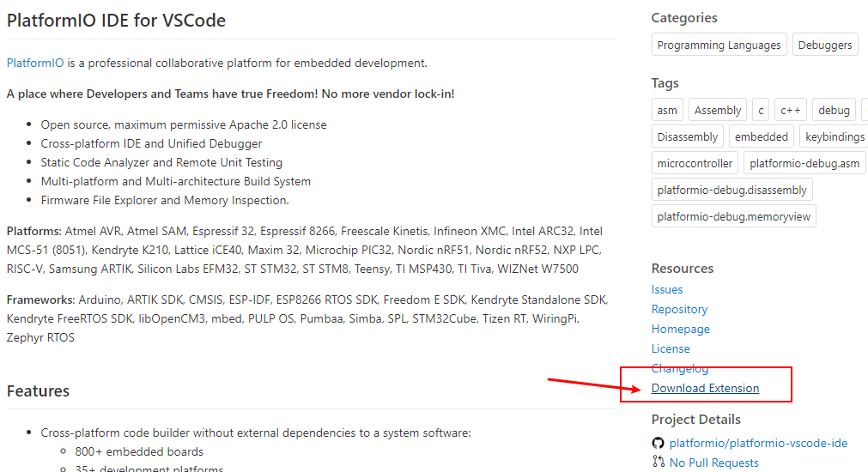Click 'Firmware File Explorer and Memory Inspection' bullet
868x472 pixels.
tap(165, 200)
